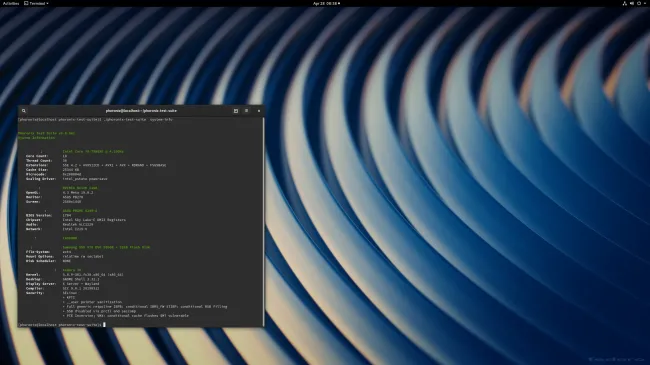Click the 'Network:' label
Screen dimensions: 650x365
coord(34,229)
